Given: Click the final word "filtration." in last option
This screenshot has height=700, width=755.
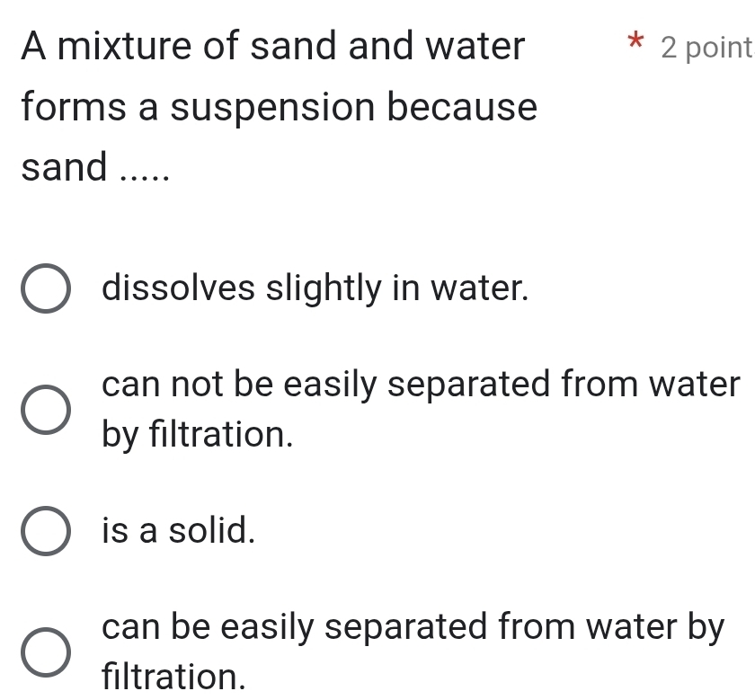Looking at the screenshot, I should pyautogui.click(x=173, y=677).
